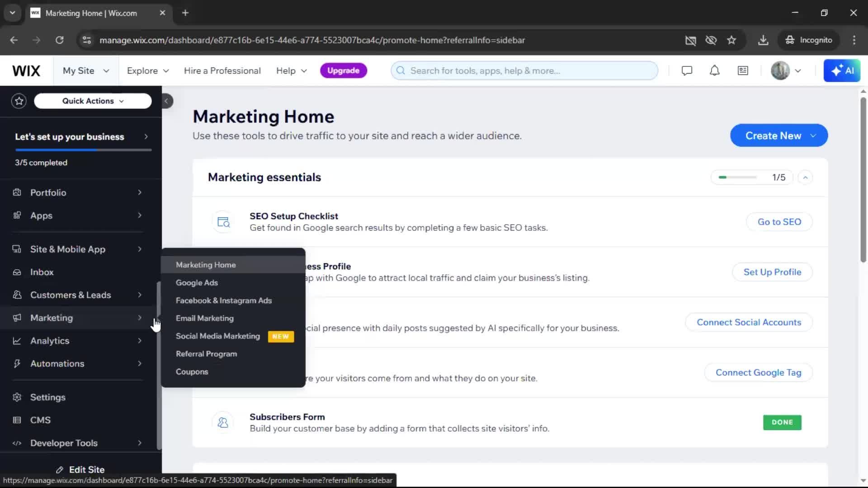Click the Subscribers Form people icon
Viewport: 868px width, 488px height.
[223, 422]
